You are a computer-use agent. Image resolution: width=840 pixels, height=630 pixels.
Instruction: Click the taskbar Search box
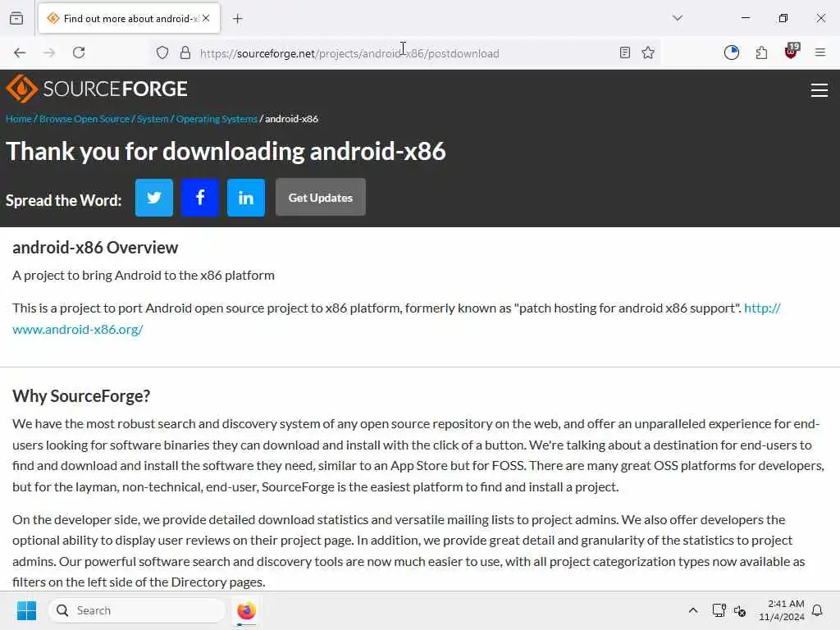[138, 610]
